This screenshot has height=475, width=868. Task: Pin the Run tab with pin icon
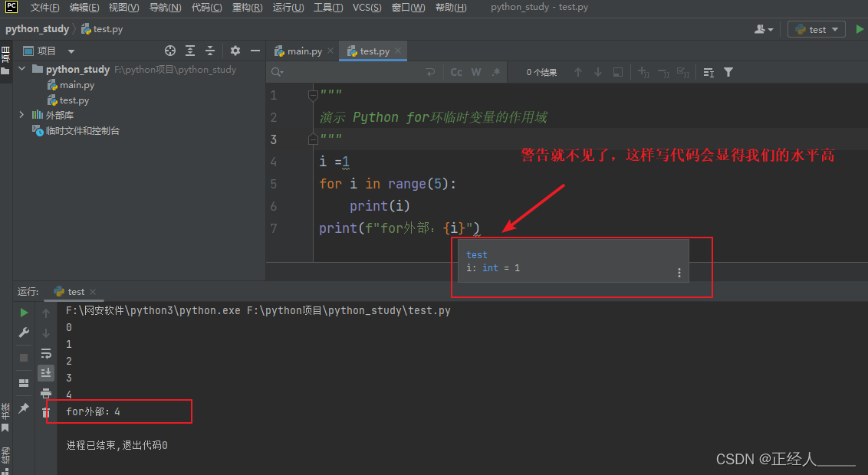pos(24,408)
